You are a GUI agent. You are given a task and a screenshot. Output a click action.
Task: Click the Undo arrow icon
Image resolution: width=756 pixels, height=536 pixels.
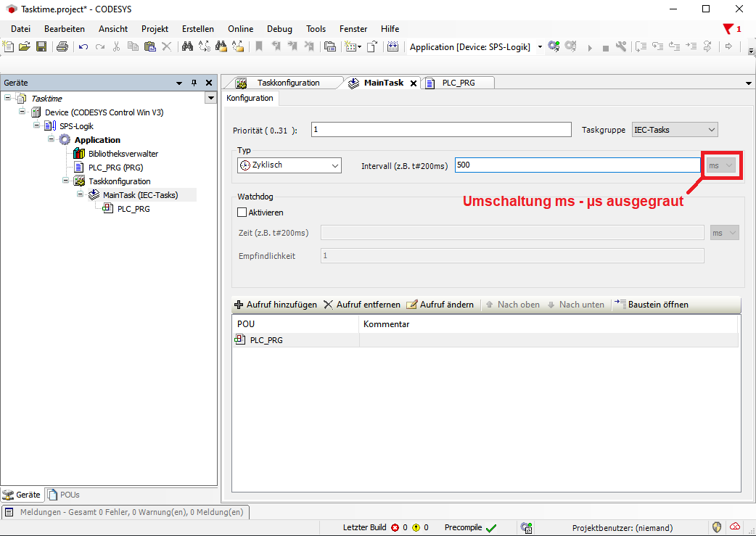83,47
